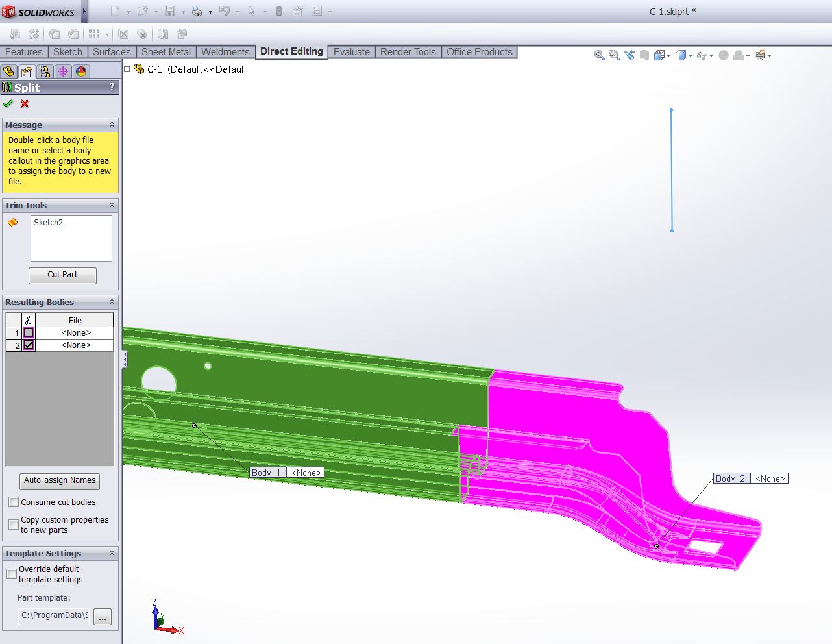Expand the C-1 tree node
The height and width of the screenshot is (644, 832).
coord(128,69)
